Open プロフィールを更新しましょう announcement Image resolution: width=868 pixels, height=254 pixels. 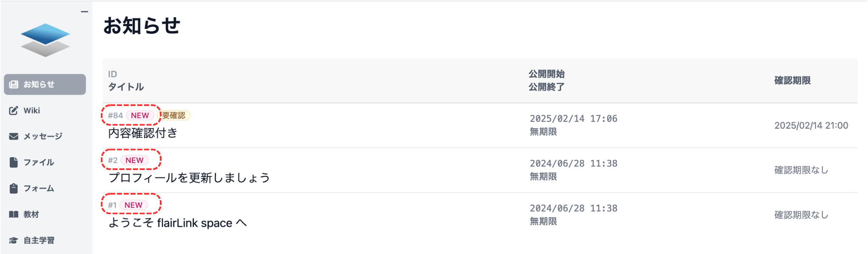(x=189, y=178)
